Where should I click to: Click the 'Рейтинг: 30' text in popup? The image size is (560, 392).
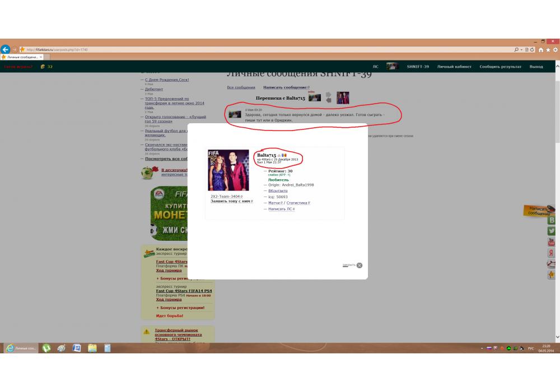[281, 171]
